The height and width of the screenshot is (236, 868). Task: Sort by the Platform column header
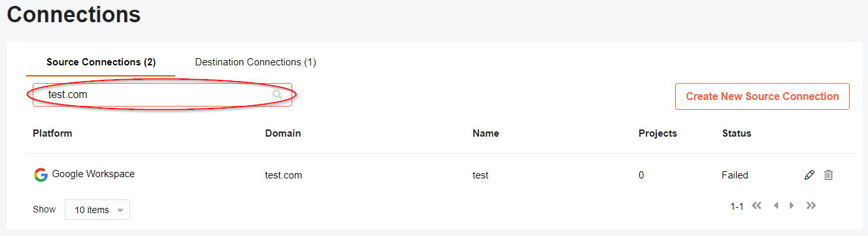[52, 133]
